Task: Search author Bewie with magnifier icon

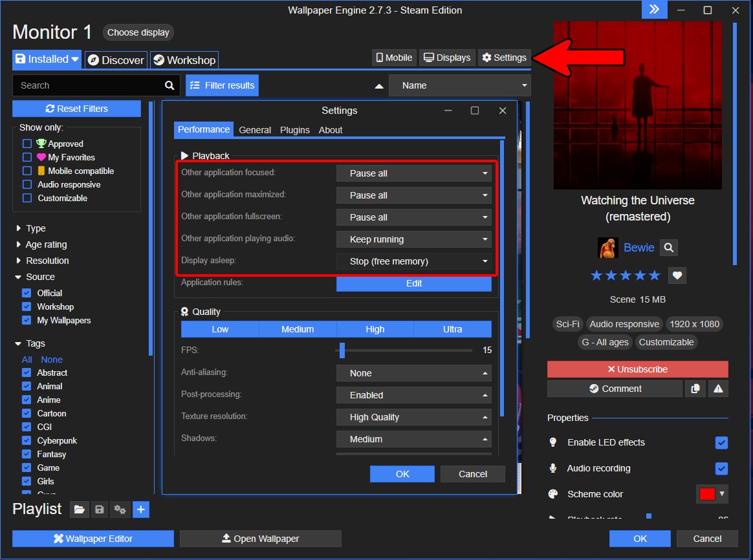Action: (x=668, y=248)
